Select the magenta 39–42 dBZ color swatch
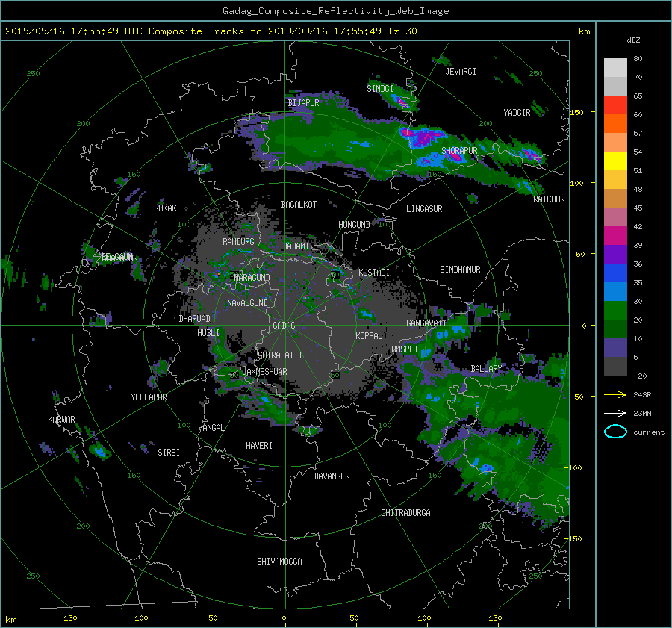The height and width of the screenshot is (628, 672). coord(615,236)
